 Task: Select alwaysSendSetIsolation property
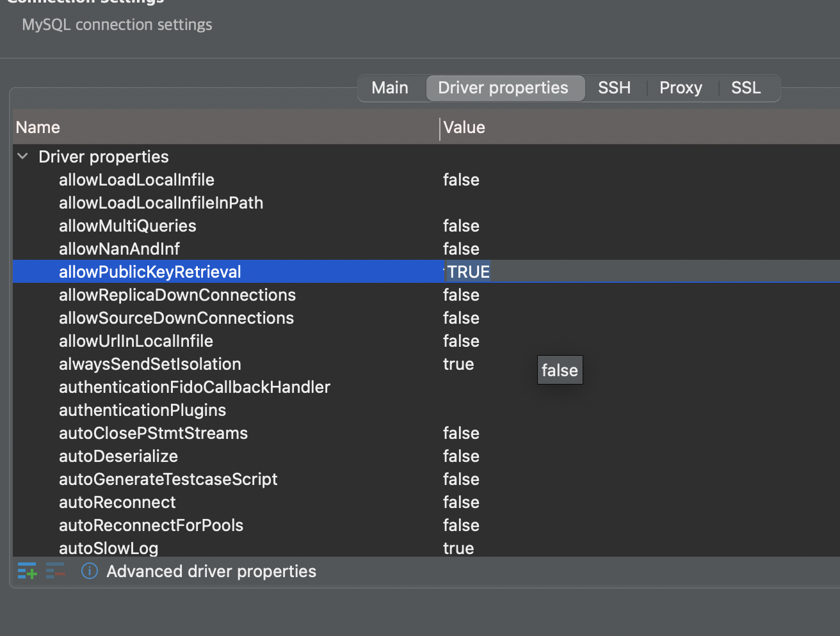click(150, 364)
